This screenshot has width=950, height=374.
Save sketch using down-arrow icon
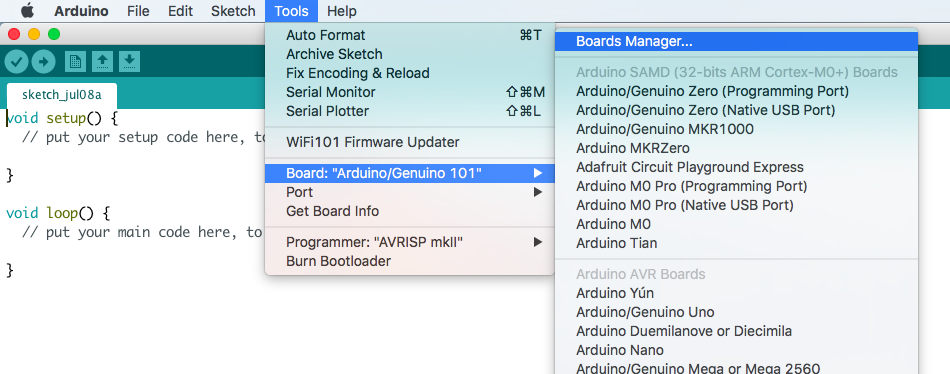(x=130, y=61)
